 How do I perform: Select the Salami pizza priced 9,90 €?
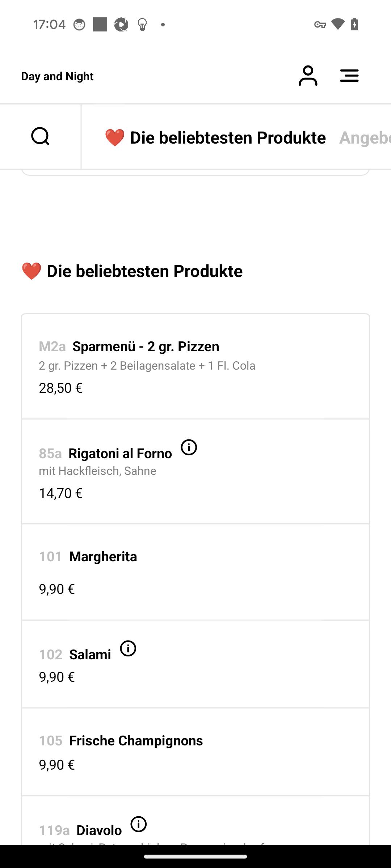point(195,664)
